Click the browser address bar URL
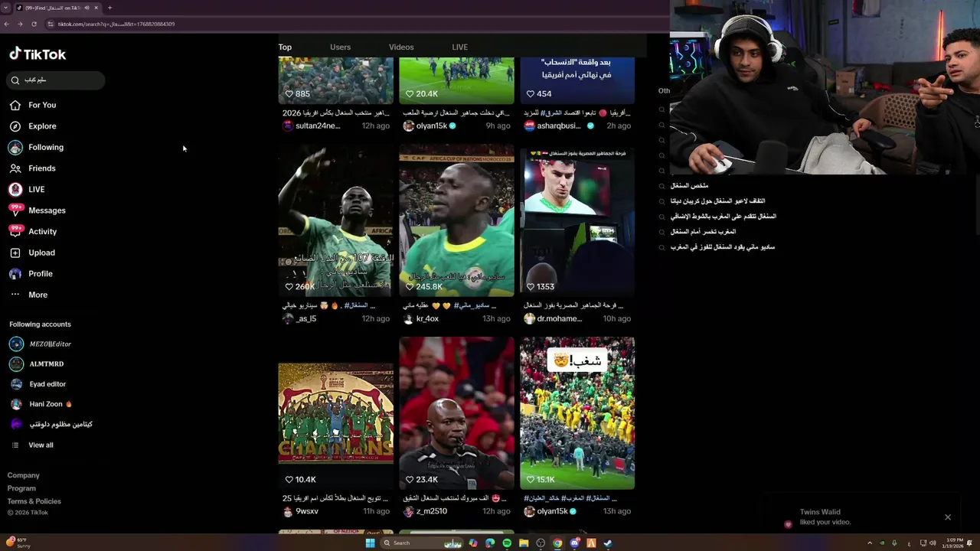 pos(116,24)
